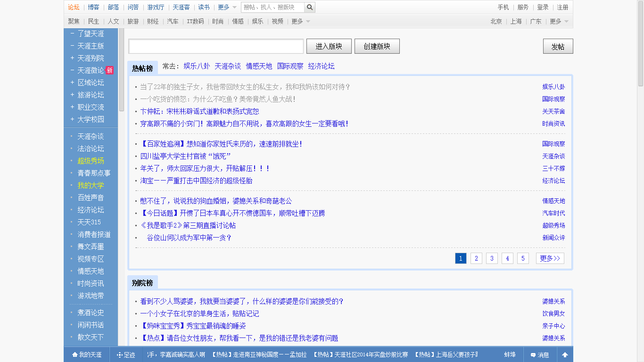Collapse the 天涯主版 sidebar section

click(x=72, y=46)
